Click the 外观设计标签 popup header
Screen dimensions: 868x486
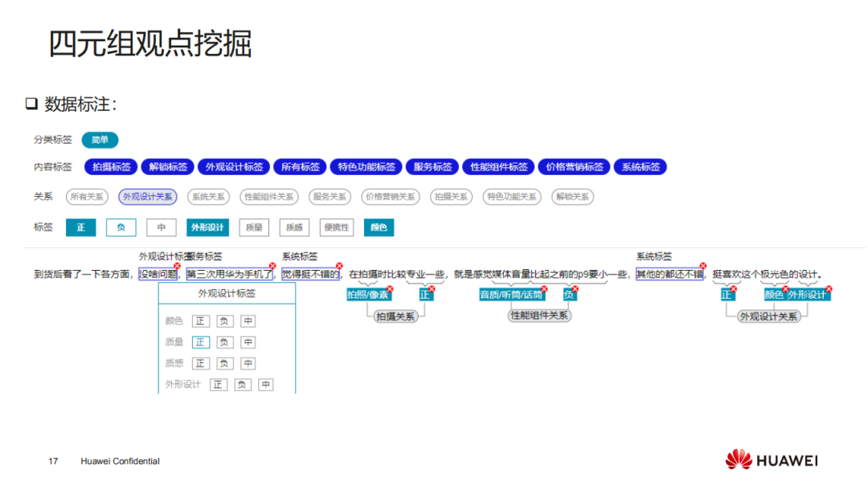pos(227,293)
